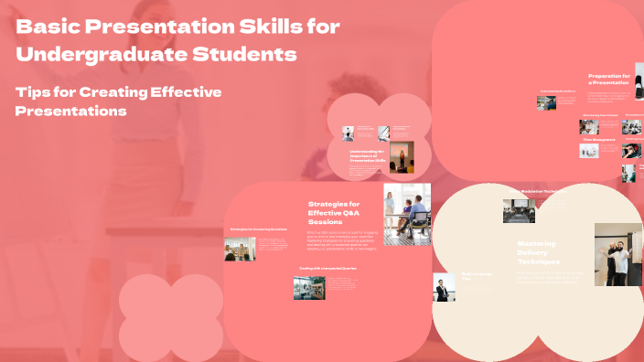This screenshot has height=362, width=644.
Task: Open "Understanding the Importance of Presentation Skills" heading
Action: click(368, 156)
